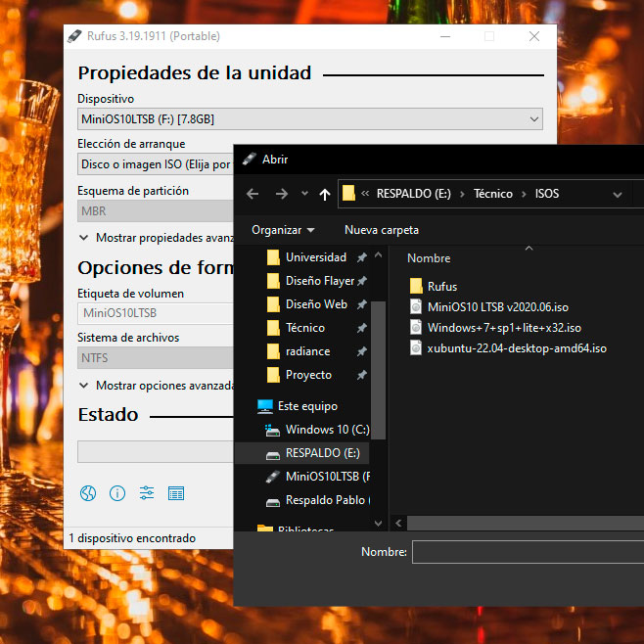
Task: Open the Dispositivo dropdown list
Action: click(309, 119)
